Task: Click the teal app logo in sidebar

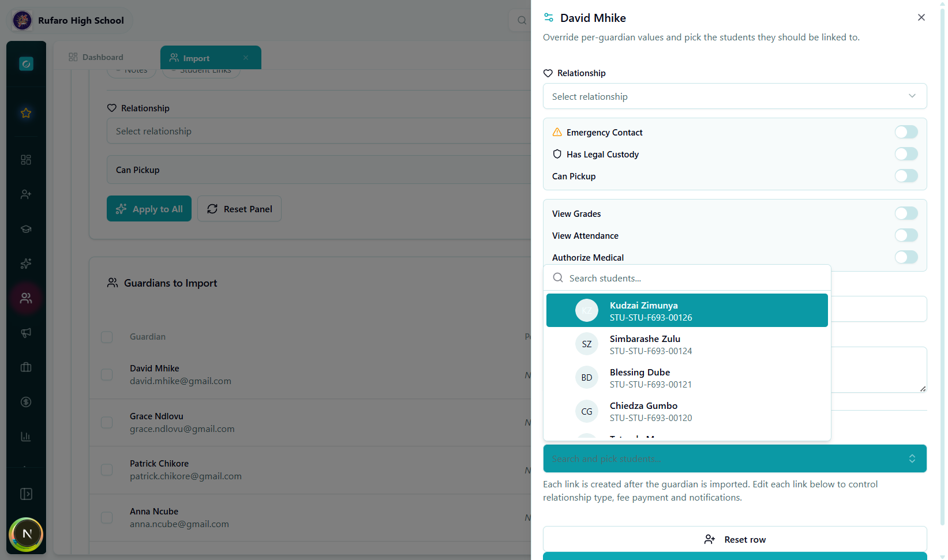Action: pos(26,63)
